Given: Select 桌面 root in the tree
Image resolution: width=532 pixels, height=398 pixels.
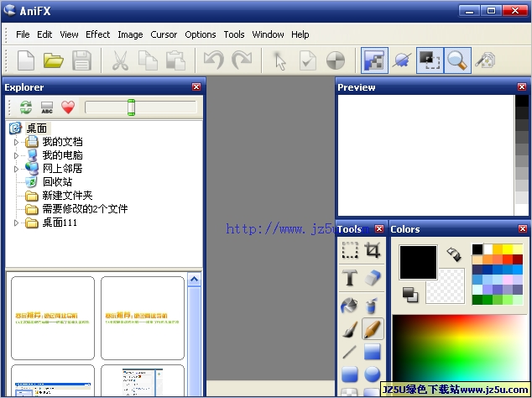Looking at the screenshot, I should pyautogui.click(x=37, y=128).
